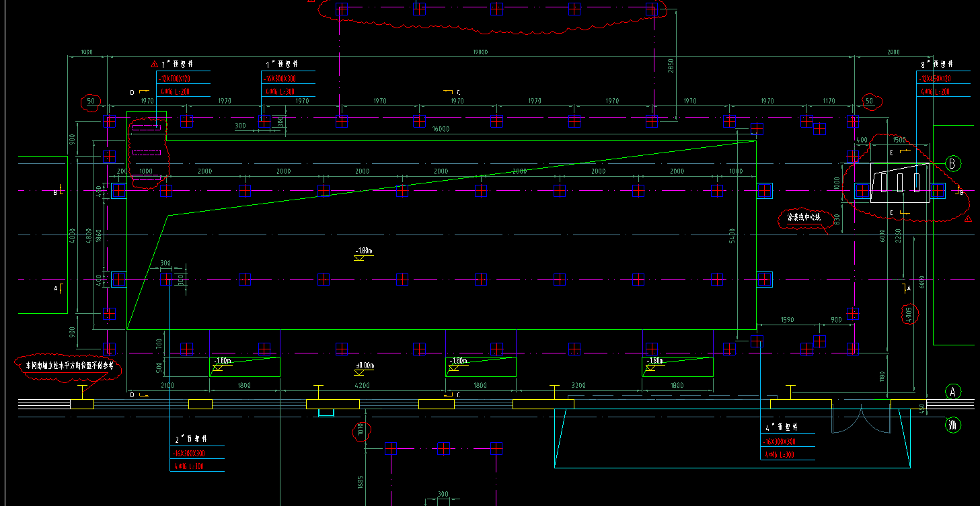This screenshot has width=980, height=506.
Task: Click red text -12X450X120
Action: (x=936, y=79)
